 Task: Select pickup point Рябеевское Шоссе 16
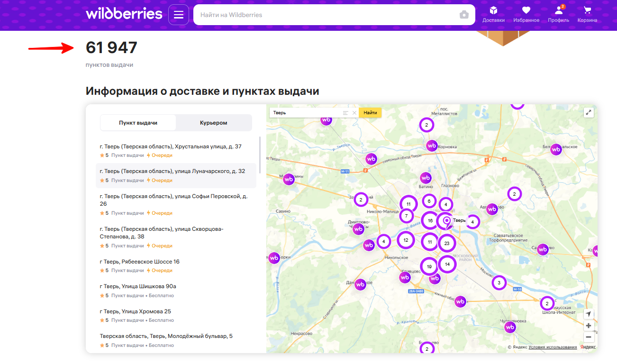pyautogui.click(x=176, y=266)
